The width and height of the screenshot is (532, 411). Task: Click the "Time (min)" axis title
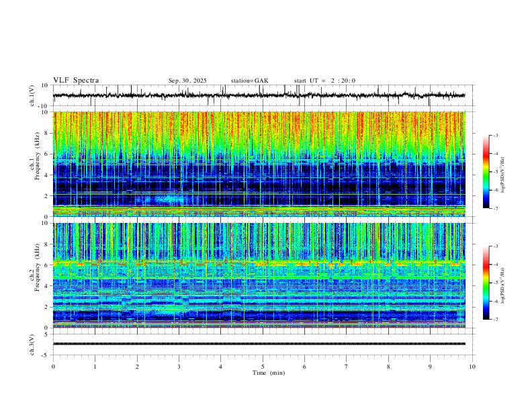tap(269, 373)
